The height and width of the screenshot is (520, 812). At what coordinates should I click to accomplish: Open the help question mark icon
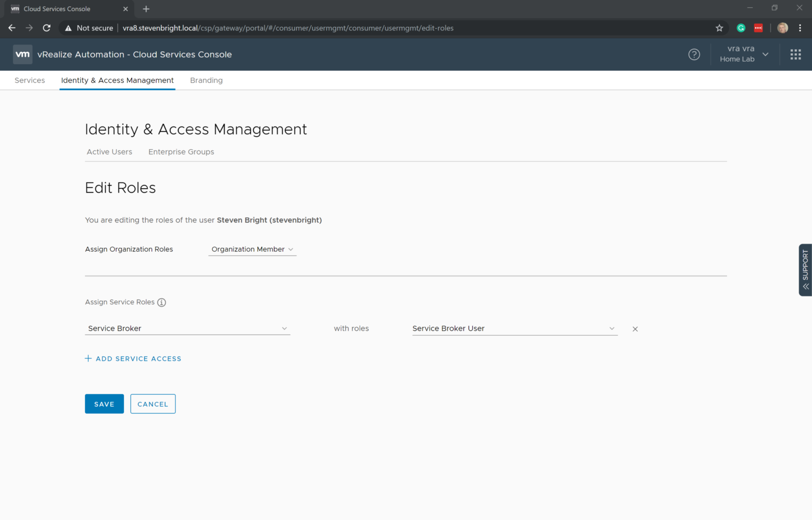(x=694, y=54)
